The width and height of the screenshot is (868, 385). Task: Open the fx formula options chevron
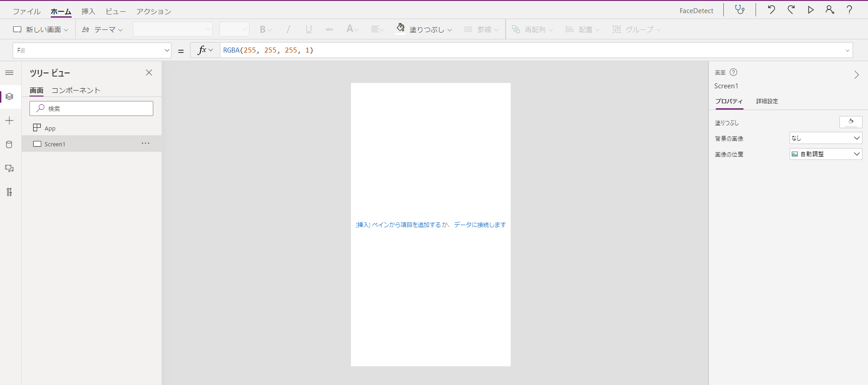coord(210,50)
